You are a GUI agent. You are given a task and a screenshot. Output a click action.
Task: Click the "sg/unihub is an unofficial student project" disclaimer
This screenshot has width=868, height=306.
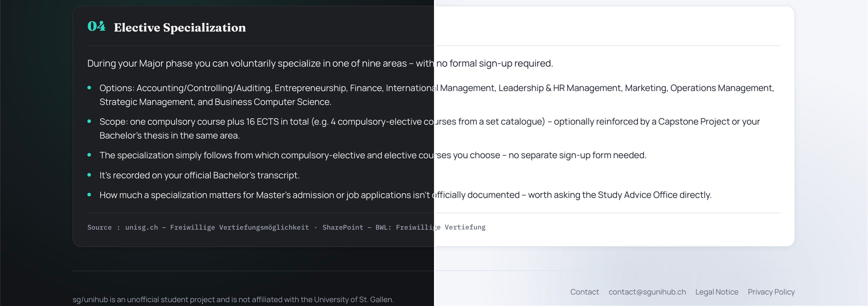(233, 299)
